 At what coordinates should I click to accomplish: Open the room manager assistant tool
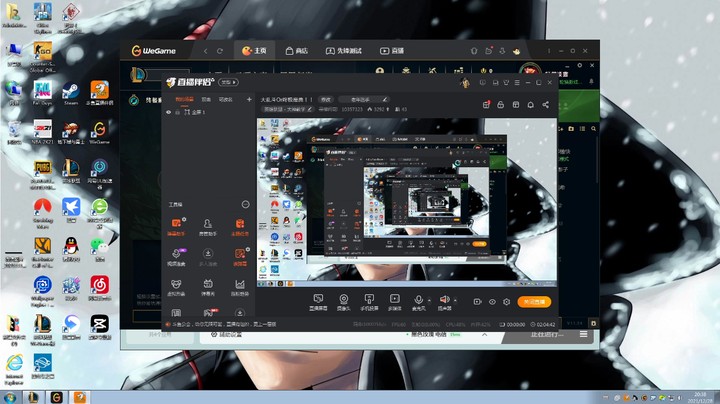(x=208, y=226)
